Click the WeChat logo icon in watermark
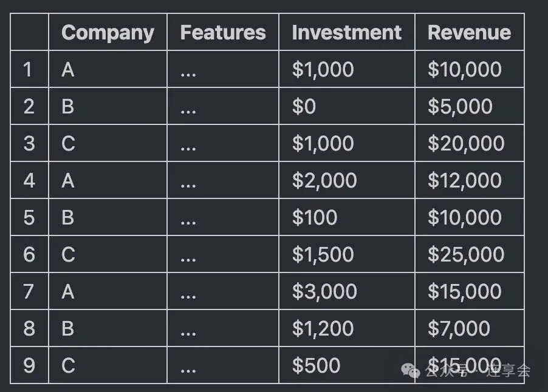 click(410, 371)
